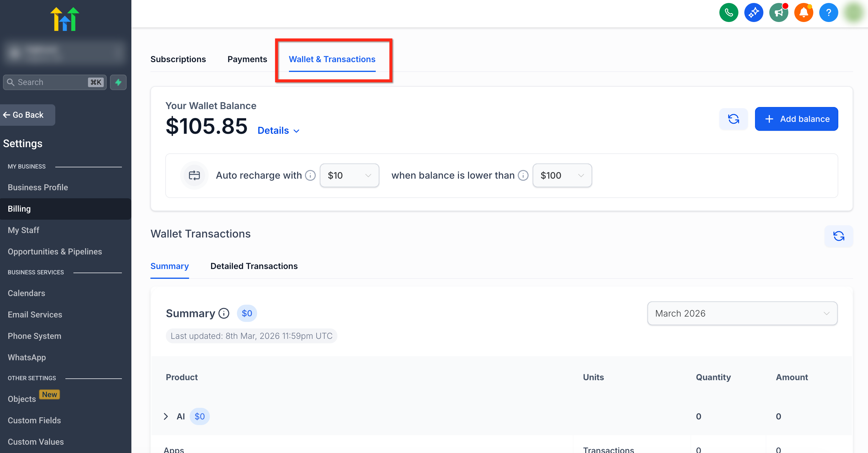Click info icon next to Summary heading
Screen dimensions: 868x453
[224, 314]
